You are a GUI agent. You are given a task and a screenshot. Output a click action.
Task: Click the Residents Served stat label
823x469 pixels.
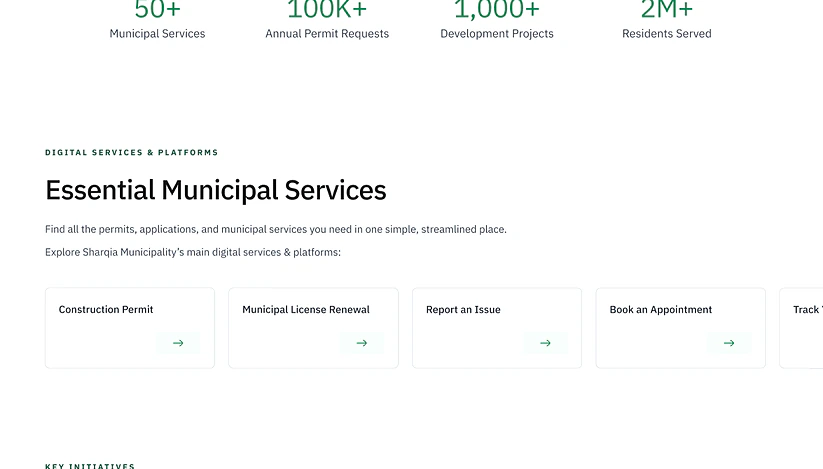(667, 34)
